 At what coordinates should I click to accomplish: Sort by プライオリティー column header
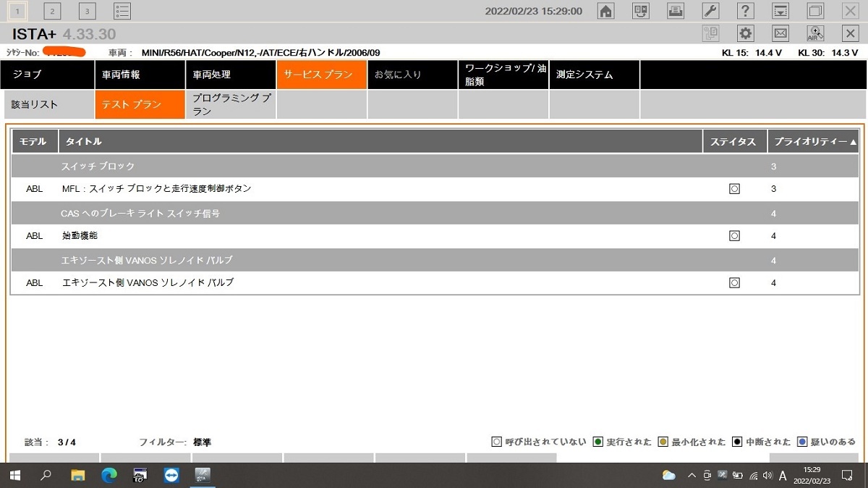814,142
